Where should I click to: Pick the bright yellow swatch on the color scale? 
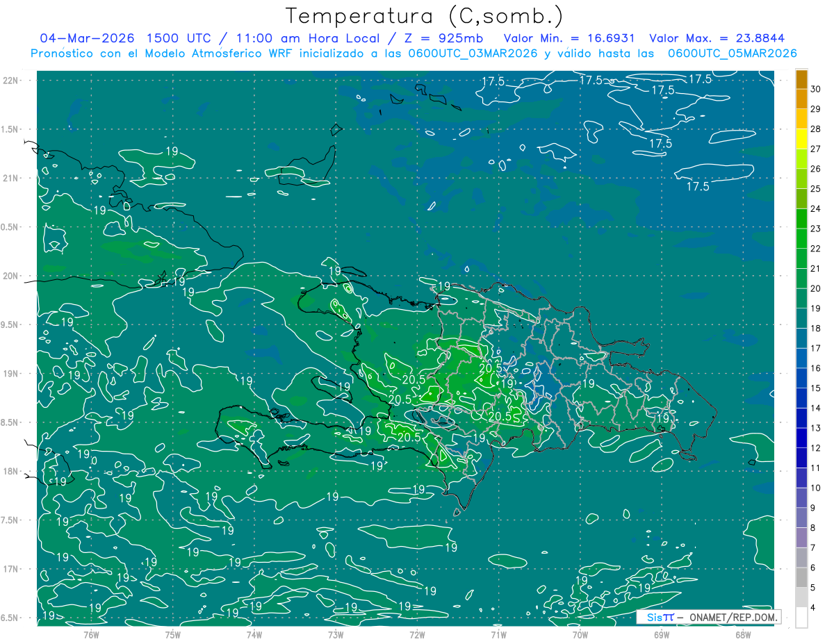[x=801, y=139]
